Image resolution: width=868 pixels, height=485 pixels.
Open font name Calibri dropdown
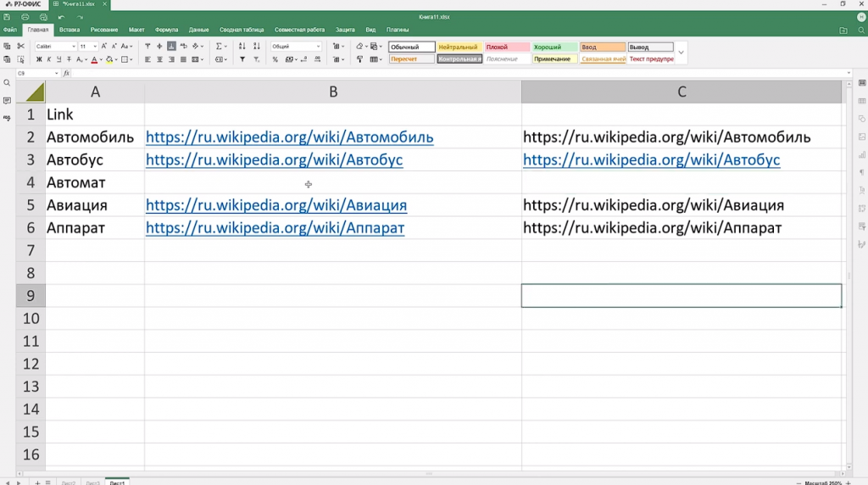tap(73, 47)
